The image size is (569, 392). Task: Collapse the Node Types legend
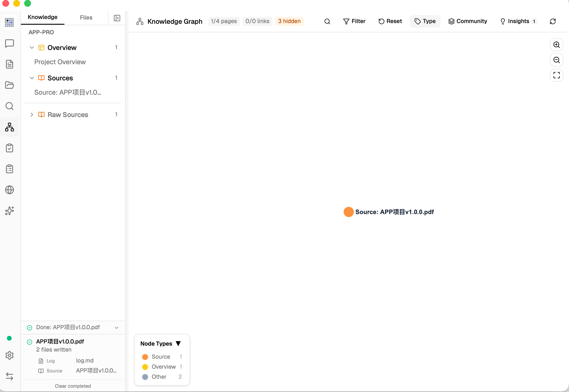[x=178, y=343]
